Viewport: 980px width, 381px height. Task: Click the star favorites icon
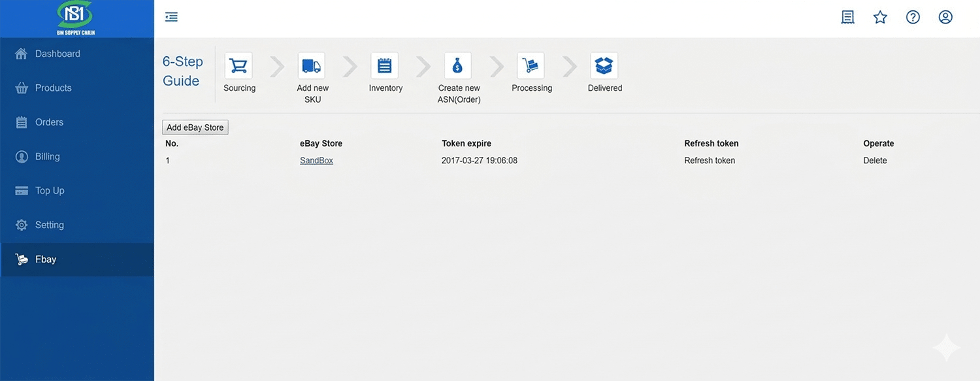pyautogui.click(x=880, y=16)
